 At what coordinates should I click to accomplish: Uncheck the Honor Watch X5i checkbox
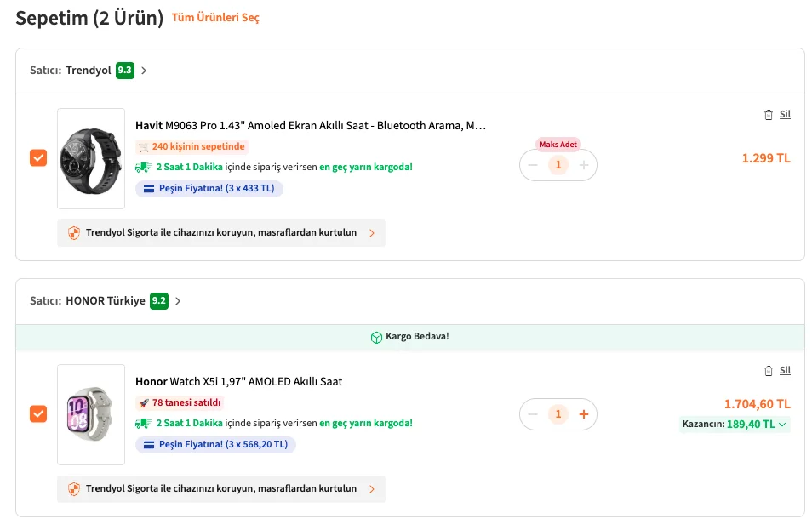38,414
